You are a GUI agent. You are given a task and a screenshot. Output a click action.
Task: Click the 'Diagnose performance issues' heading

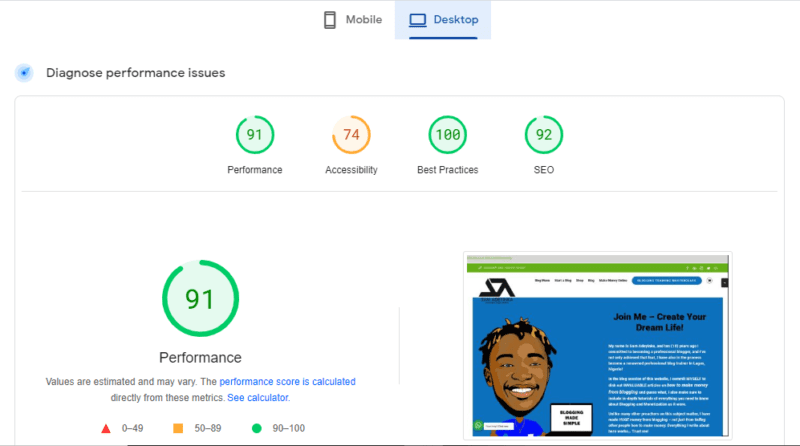click(x=136, y=73)
